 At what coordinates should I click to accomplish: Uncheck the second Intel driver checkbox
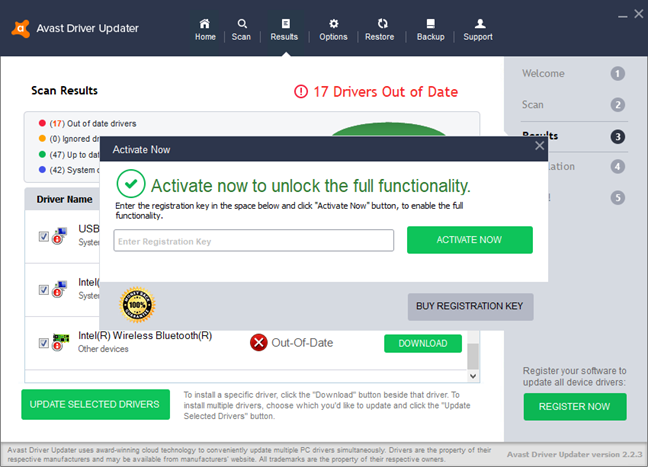43,290
